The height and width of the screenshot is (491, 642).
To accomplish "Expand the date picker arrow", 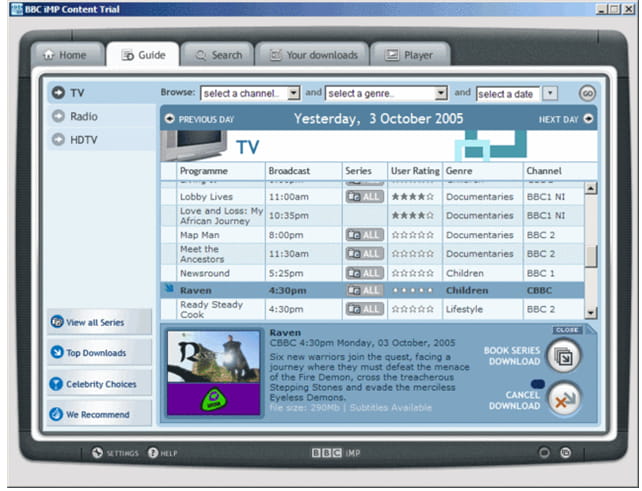I will point(550,93).
